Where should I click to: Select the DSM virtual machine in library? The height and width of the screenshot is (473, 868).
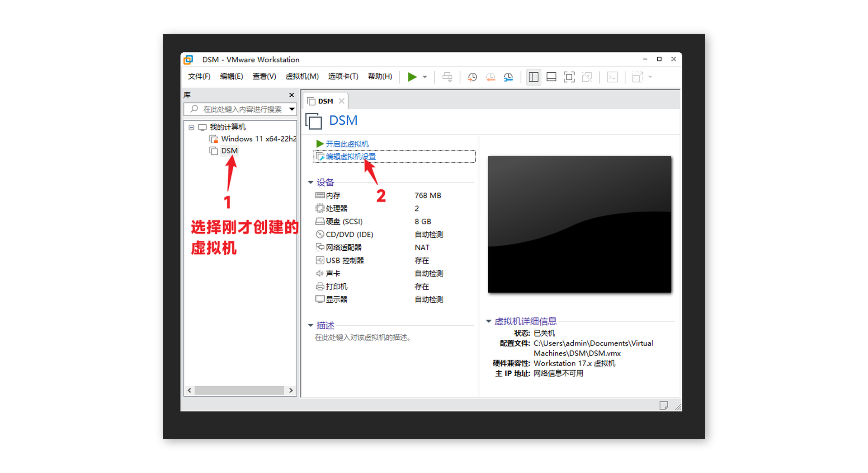pos(229,150)
